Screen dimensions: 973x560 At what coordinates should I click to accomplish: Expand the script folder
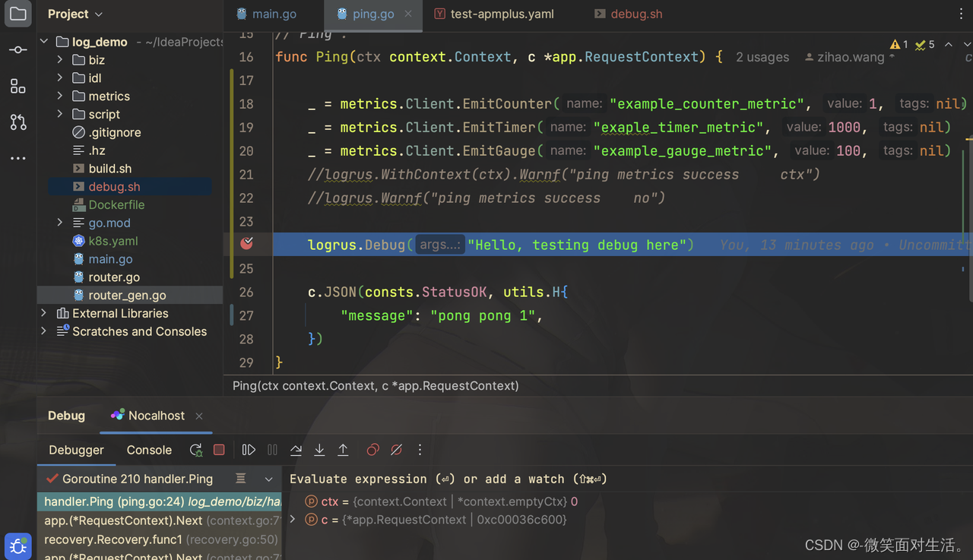pyautogui.click(x=60, y=114)
